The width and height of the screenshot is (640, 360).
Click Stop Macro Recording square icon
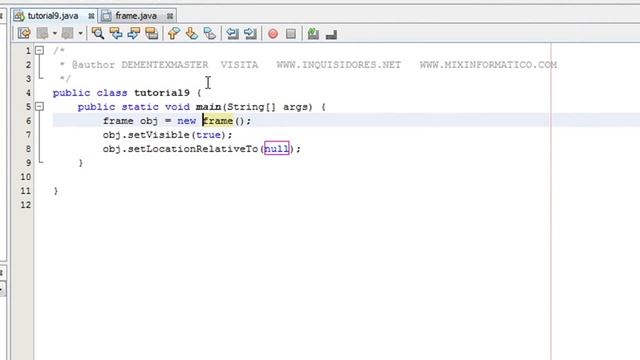point(291,33)
